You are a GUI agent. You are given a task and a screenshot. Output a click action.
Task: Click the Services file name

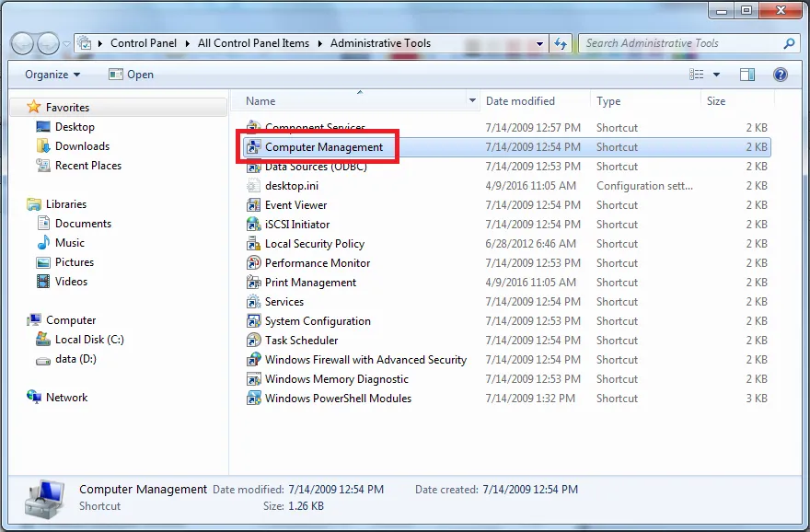tap(284, 302)
